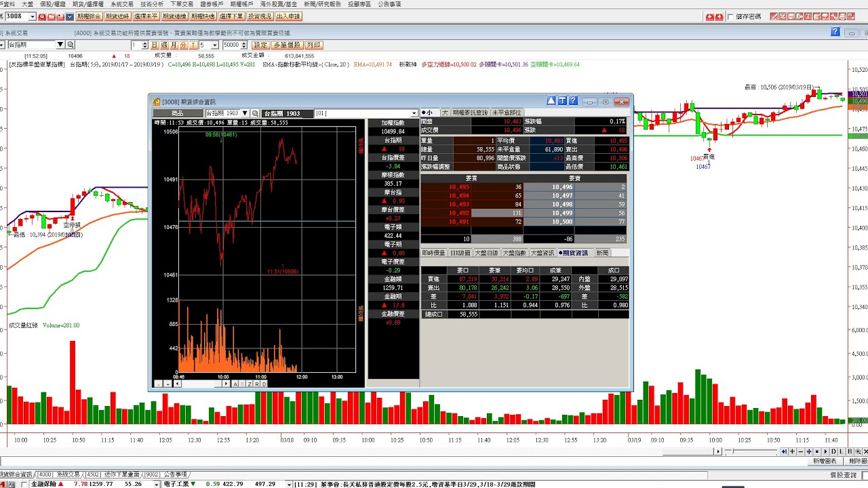Viewport: 868px width, 488px height.
Task: Click the red folder icon in toolbar
Action: [x=52, y=16]
